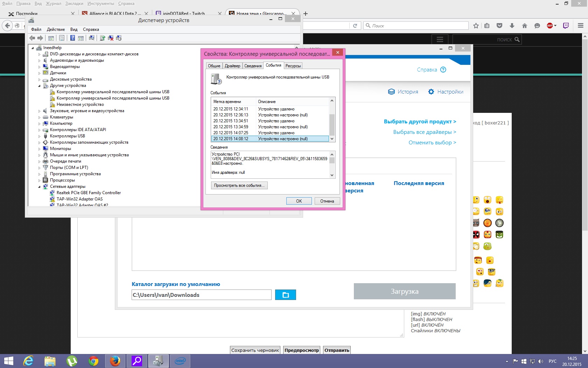This screenshot has height=368, width=588.
Task: Click the grey Загрузка button
Action: point(405,291)
